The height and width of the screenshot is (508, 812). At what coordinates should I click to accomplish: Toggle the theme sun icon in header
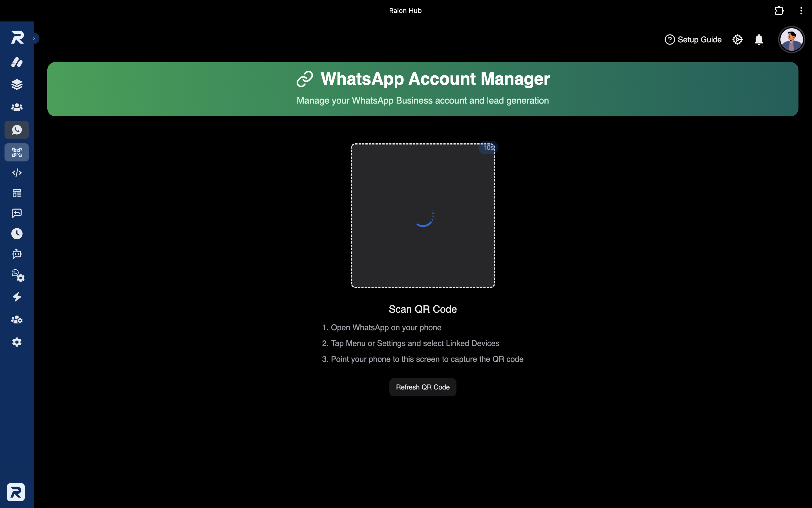tap(738, 40)
